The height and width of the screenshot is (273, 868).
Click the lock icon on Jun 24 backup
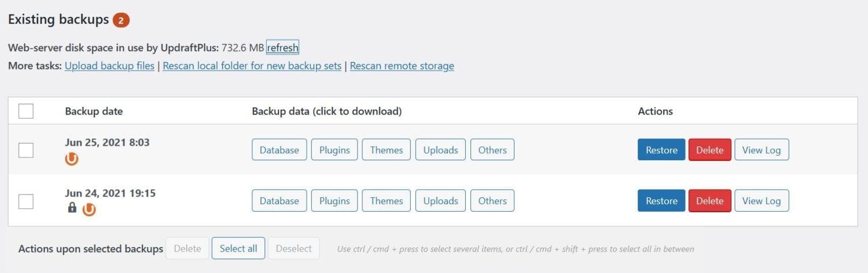(x=72, y=208)
